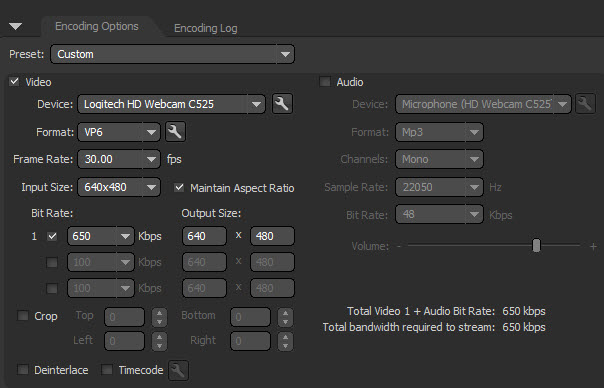604x388 pixels.
Task: Open the audio Bit Rate 48 dropdown
Action: [x=439, y=214]
